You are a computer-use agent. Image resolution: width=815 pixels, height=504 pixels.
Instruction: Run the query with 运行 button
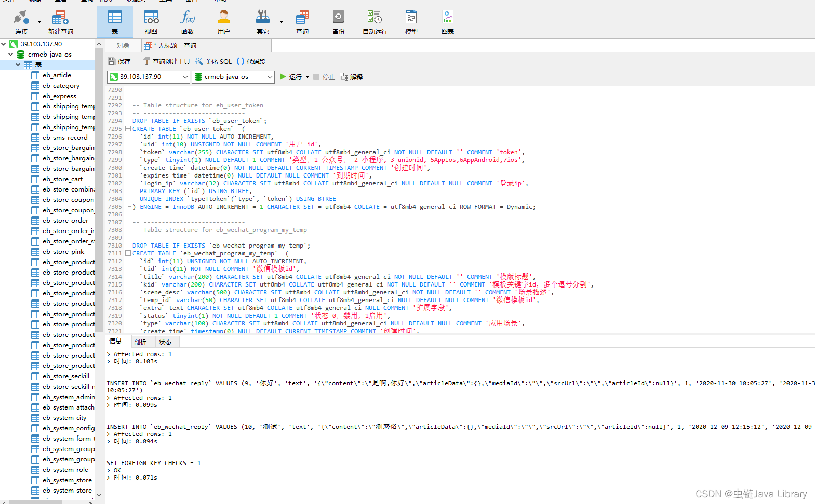tap(291, 77)
